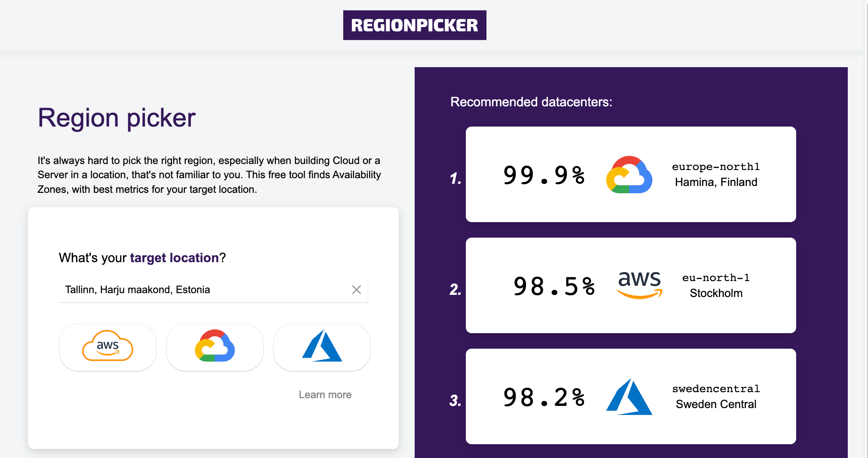Click the target location highlighted text

[x=174, y=257]
